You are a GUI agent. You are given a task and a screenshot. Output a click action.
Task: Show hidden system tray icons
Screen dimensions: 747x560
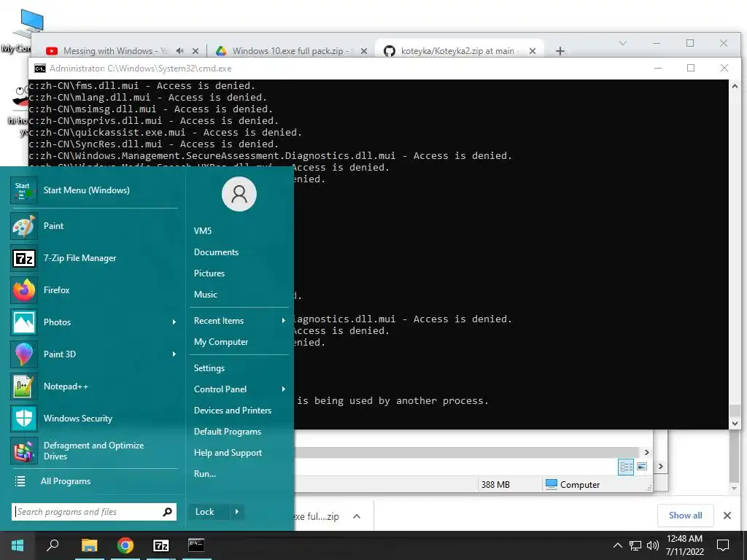tap(617, 545)
